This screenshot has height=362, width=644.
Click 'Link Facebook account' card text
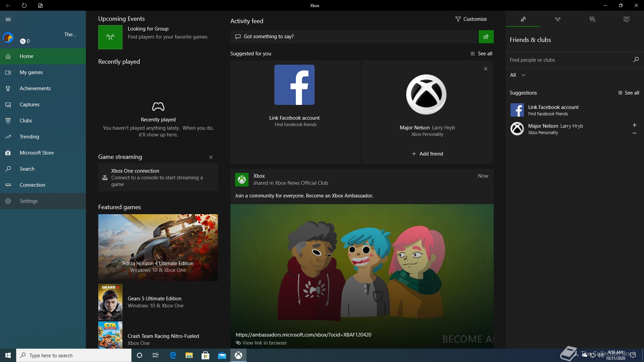294,118
